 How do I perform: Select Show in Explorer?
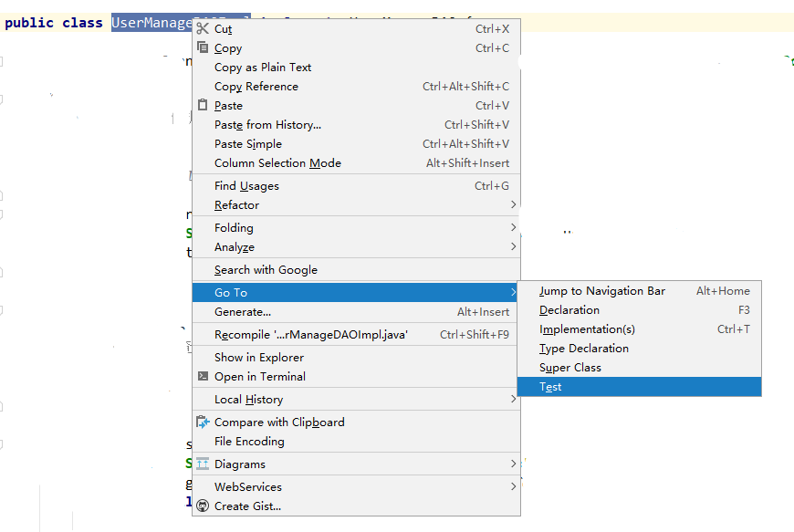coord(356,358)
